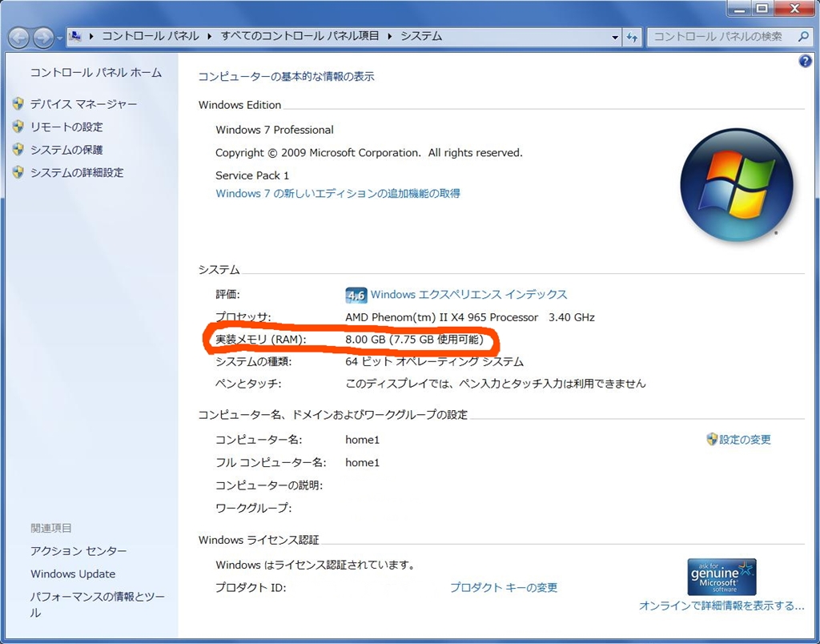Close the システム window
The width and height of the screenshot is (820, 644).
point(794,8)
